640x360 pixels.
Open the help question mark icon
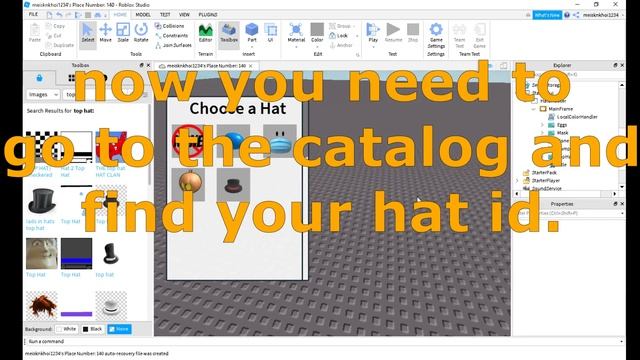[x=567, y=15]
